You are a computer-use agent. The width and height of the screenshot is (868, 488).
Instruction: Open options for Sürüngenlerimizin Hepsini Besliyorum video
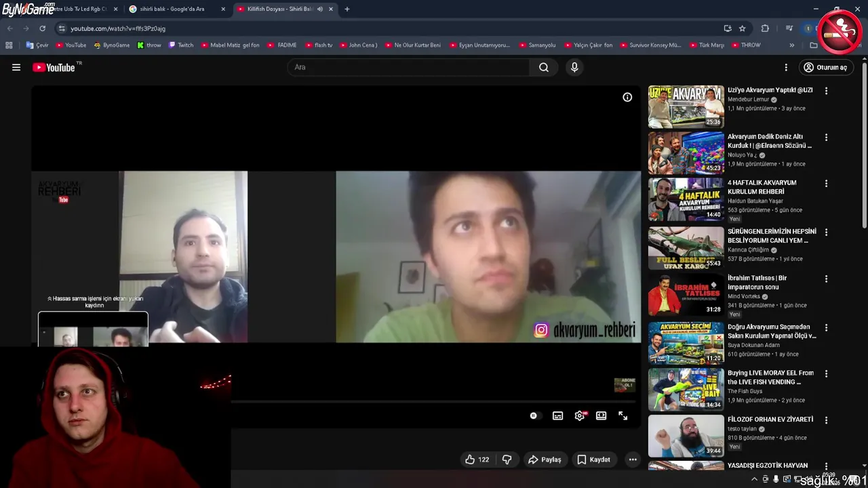tap(826, 232)
